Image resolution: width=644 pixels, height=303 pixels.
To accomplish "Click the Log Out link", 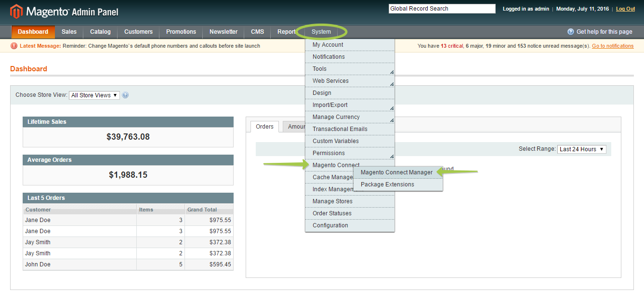I will pos(626,9).
